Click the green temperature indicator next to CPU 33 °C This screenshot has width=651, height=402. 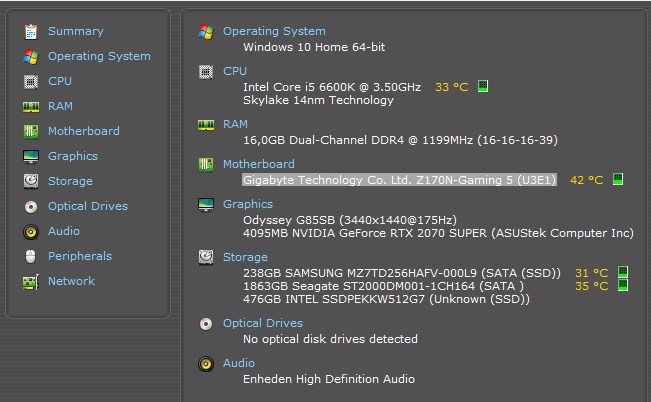[x=483, y=86]
